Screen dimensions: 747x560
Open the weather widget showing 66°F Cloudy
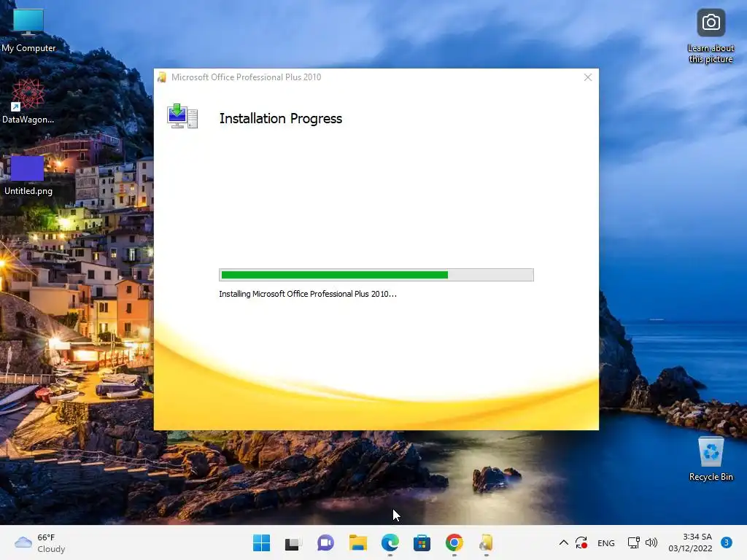coord(40,542)
